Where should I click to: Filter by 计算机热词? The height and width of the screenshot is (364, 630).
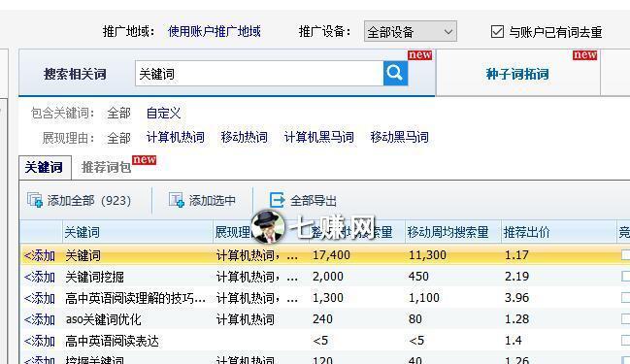pos(175,138)
